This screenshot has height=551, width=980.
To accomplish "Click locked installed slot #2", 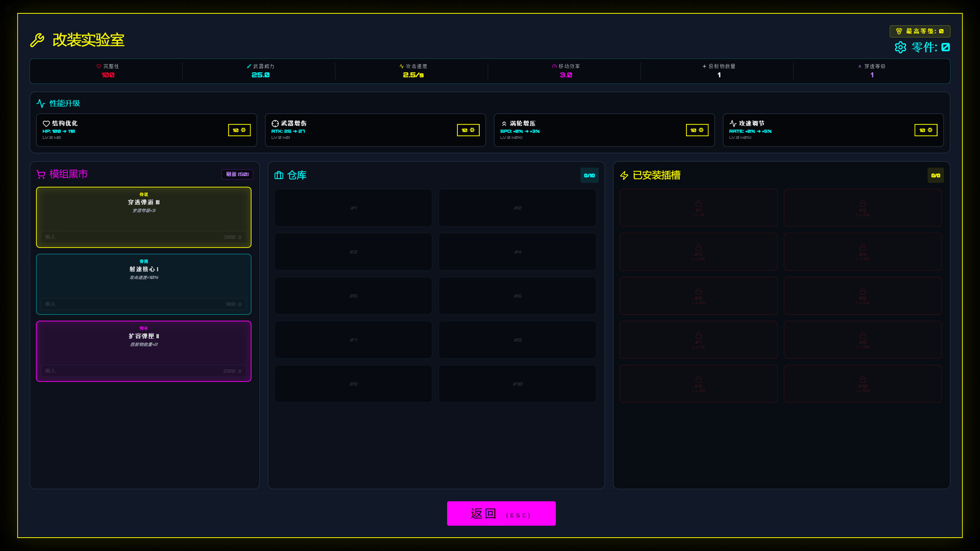I will click(x=862, y=208).
